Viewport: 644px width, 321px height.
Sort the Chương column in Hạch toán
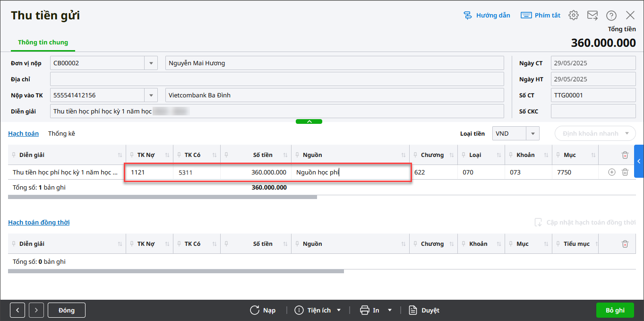(x=452, y=155)
